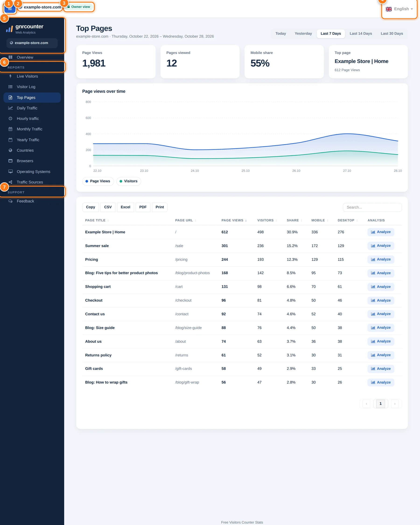The image size is (420, 525).
Task: Click the Countries globe icon
Action: point(10,150)
